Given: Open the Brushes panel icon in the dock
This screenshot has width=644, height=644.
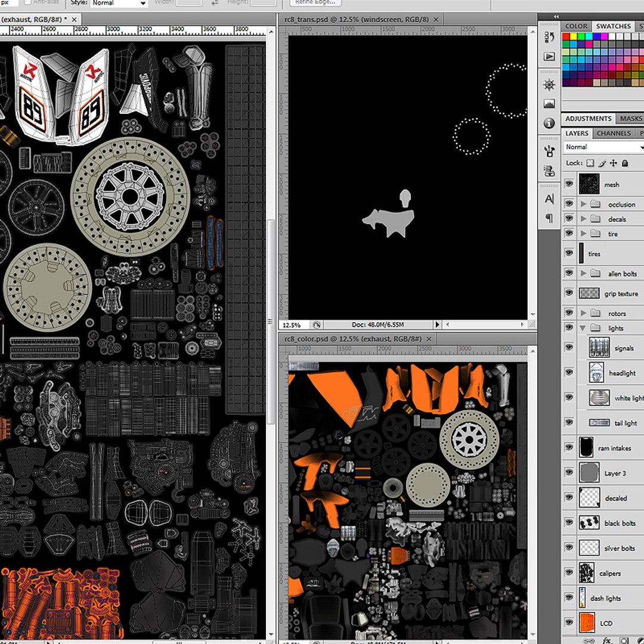Looking at the screenshot, I should pos(549,151).
